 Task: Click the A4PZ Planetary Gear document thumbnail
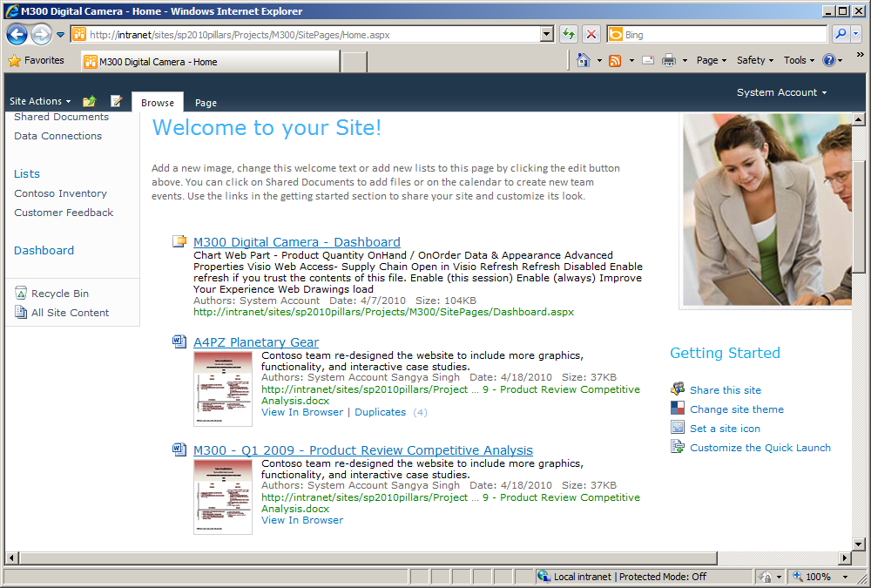(223, 389)
